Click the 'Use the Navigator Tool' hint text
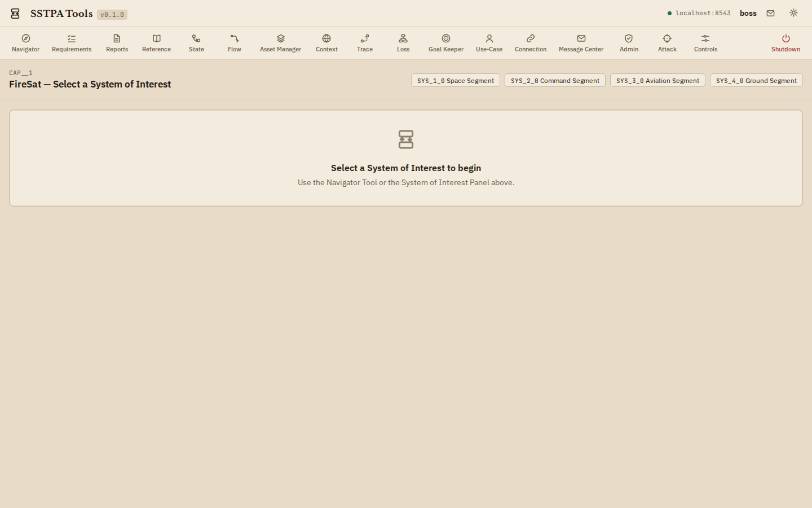This screenshot has height=508, width=812. 406,182
